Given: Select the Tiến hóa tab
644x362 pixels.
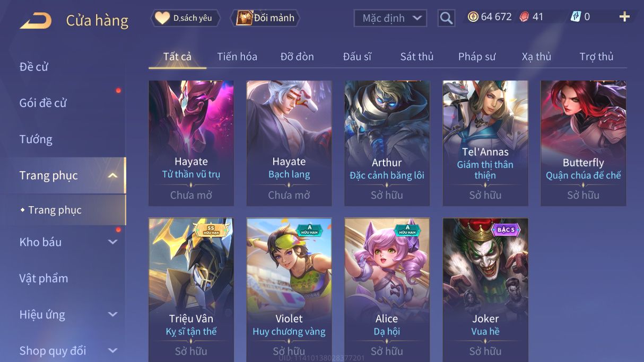Looking at the screenshot, I should [237, 57].
